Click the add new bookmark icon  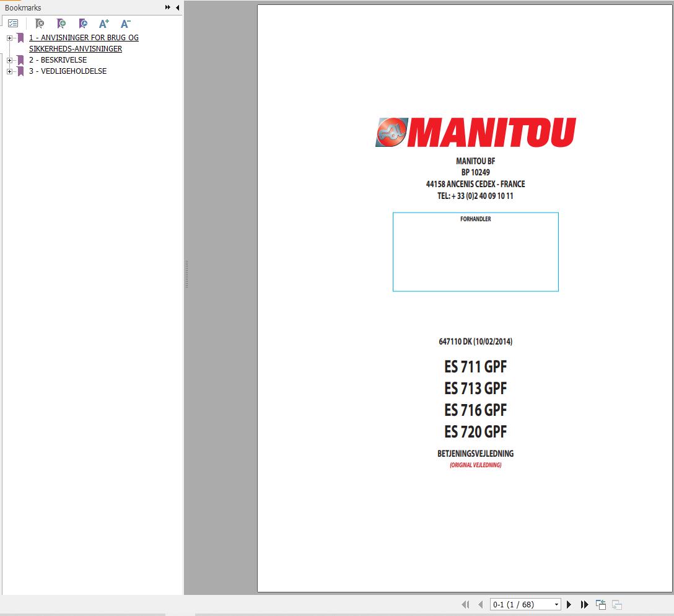pos(61,24)
